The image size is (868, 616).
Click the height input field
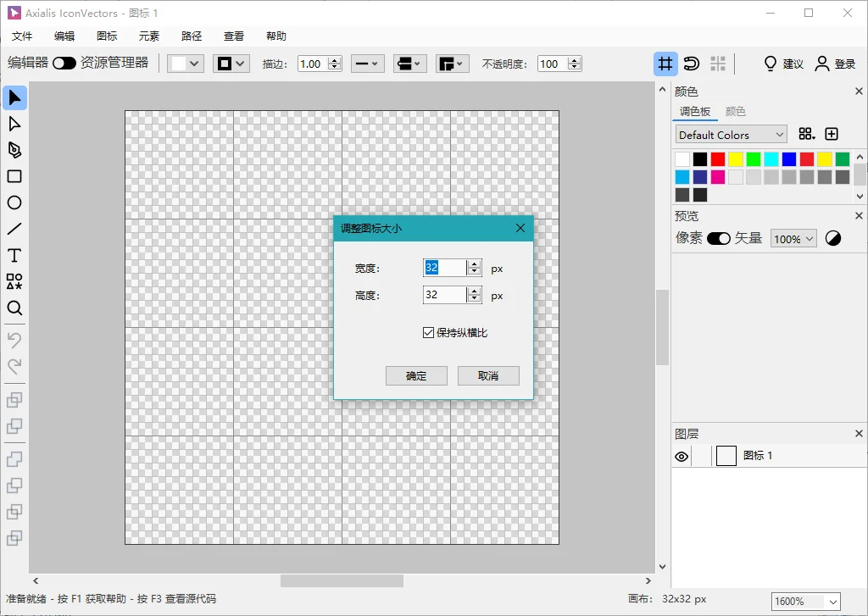[444, 294]
